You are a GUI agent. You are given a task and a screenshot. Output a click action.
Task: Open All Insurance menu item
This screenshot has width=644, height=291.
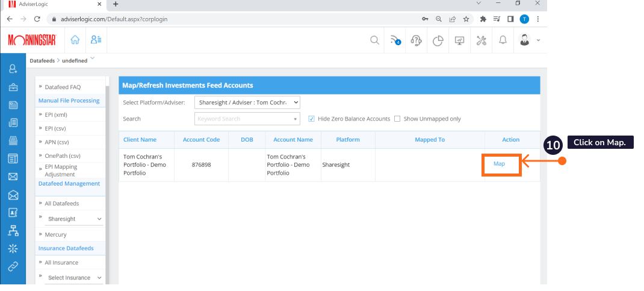pos(61,263)
